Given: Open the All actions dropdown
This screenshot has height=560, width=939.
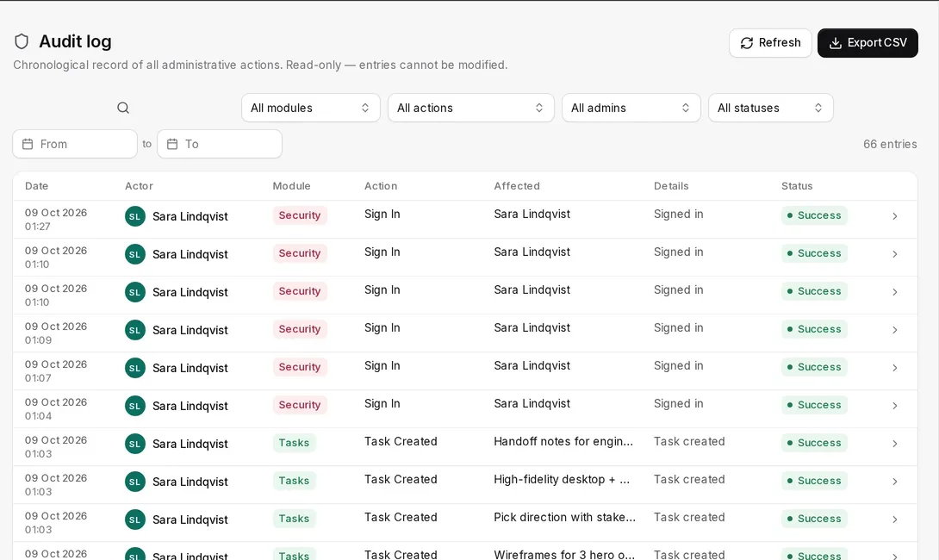Looking at the screenshot, I should [470, 108].
